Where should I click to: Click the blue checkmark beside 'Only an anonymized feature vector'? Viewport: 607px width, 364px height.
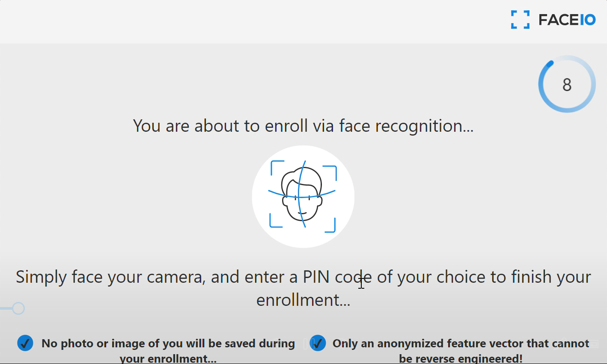coord(318,343)
